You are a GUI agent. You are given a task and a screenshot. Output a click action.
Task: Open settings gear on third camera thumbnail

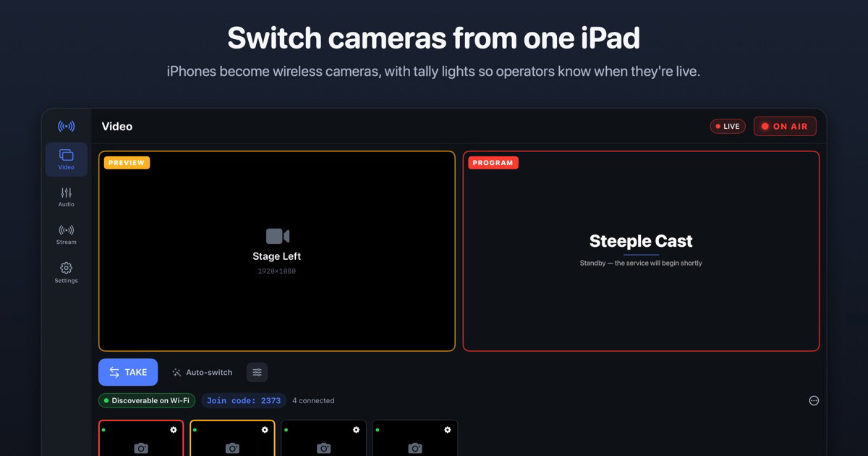click(x=356, y=430)
